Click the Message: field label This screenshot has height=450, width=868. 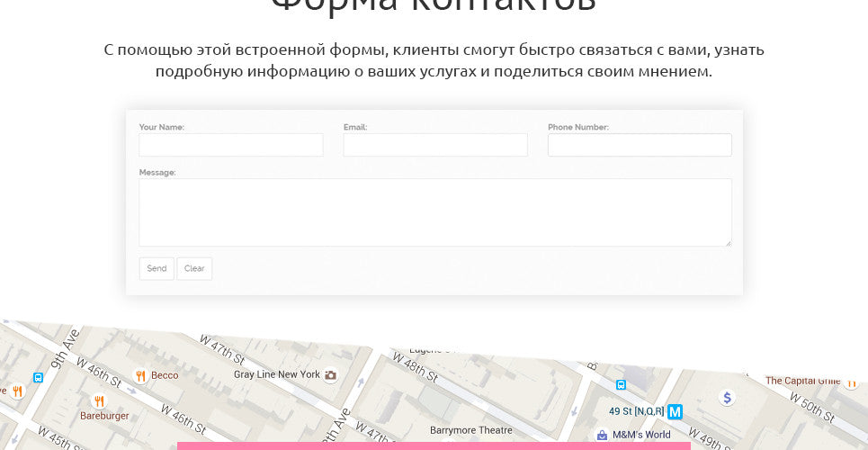157,173
